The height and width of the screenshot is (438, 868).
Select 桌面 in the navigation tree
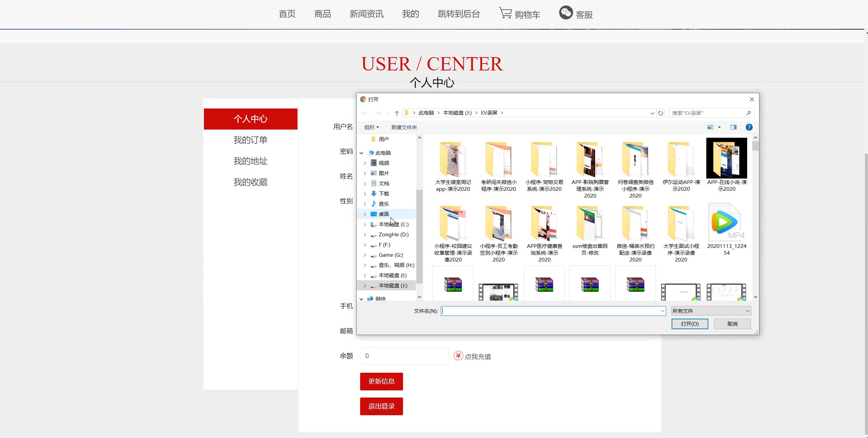[x=384, y=214]
